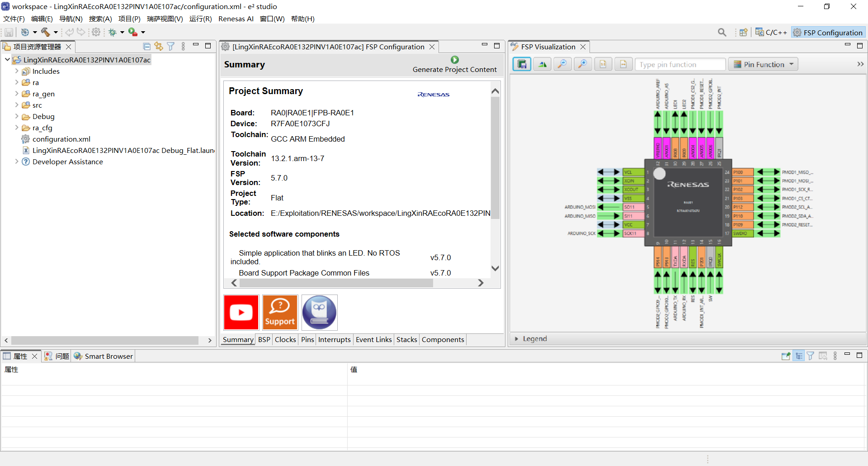Click the green debug bug icon

click(112, 32)
